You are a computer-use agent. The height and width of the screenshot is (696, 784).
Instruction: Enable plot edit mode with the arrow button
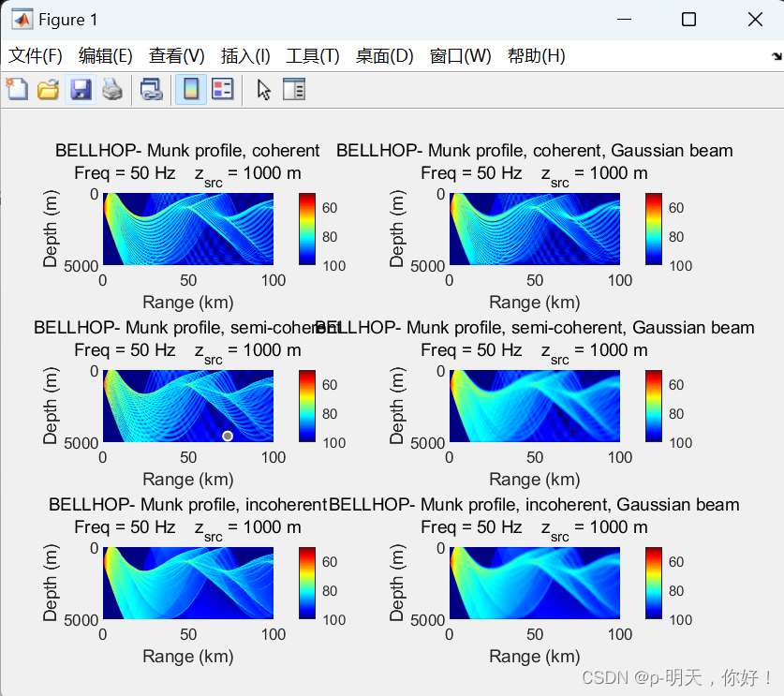[x=262, y=89]
